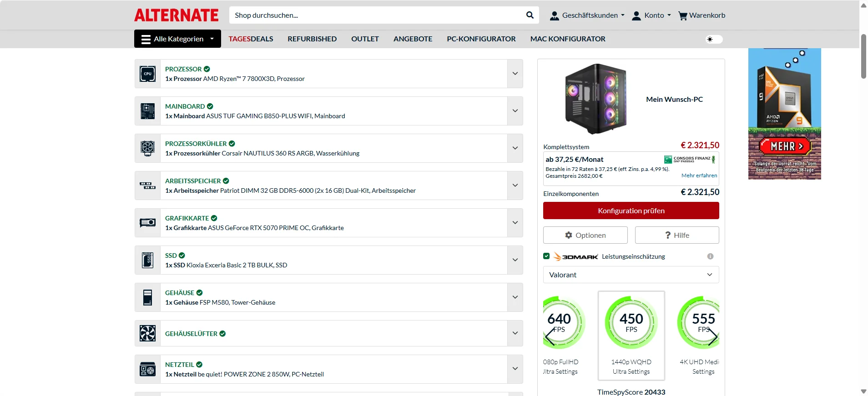The image size is (868, 396).
Task: Click the 'GEHÄUSELÜFTER' heading
Action: pos(191,334)
